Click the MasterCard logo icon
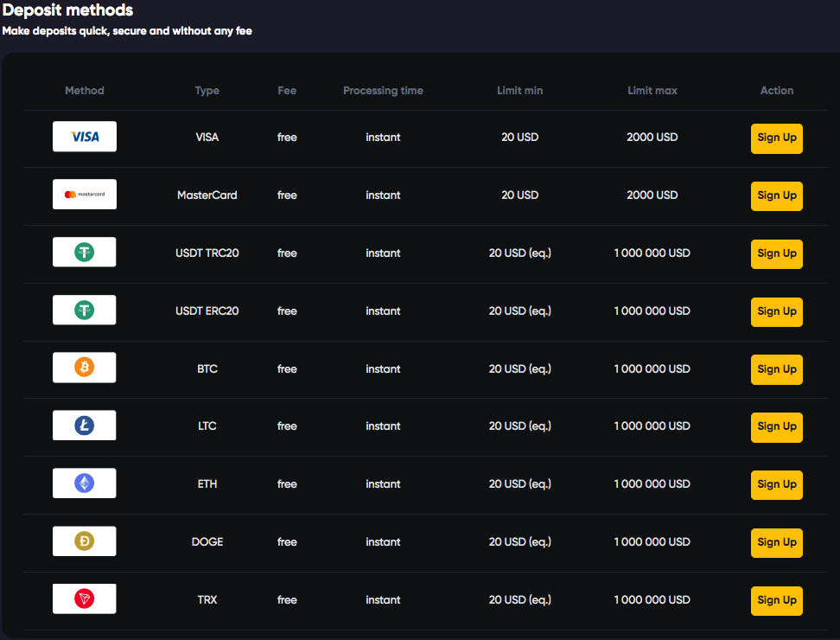 click(85, 195)
